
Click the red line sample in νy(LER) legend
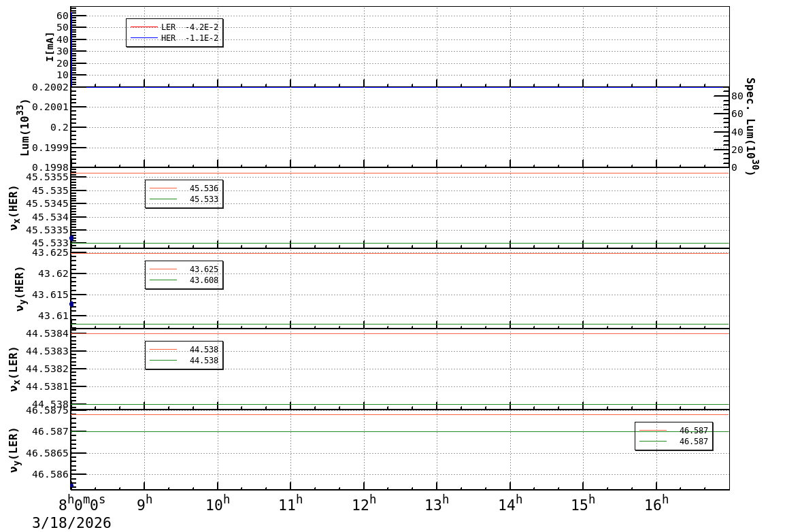[652, 431]
